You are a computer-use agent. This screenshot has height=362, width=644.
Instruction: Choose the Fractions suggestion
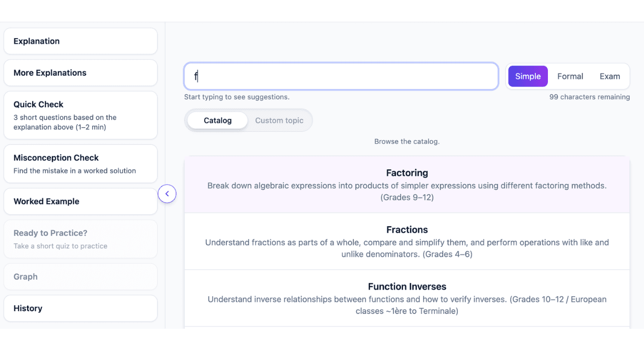click(407, 241)
